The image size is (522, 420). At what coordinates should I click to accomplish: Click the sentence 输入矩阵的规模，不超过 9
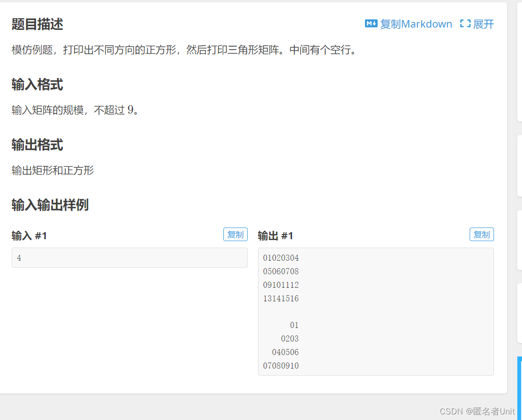coord(75,110)
